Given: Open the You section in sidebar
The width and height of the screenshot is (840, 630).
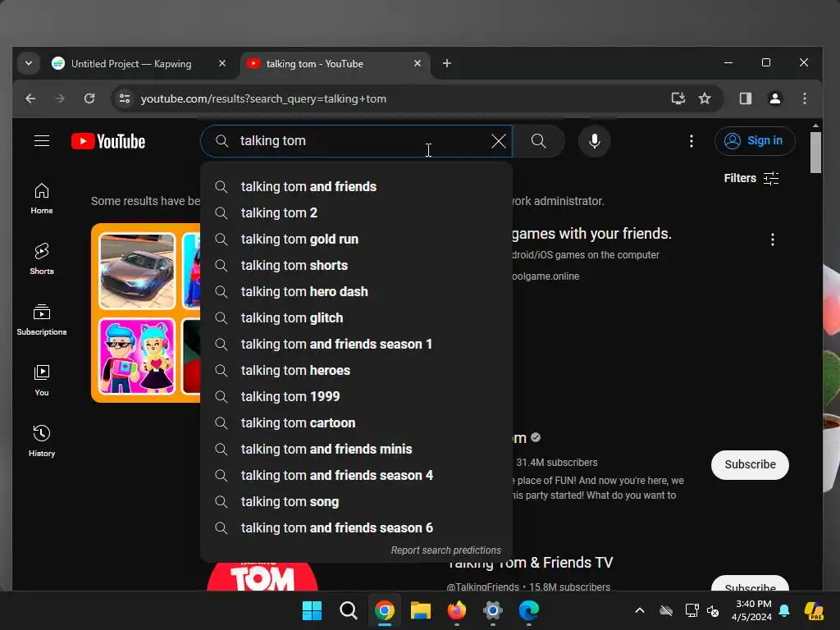Looking at the screenshot, I should 42,381.
